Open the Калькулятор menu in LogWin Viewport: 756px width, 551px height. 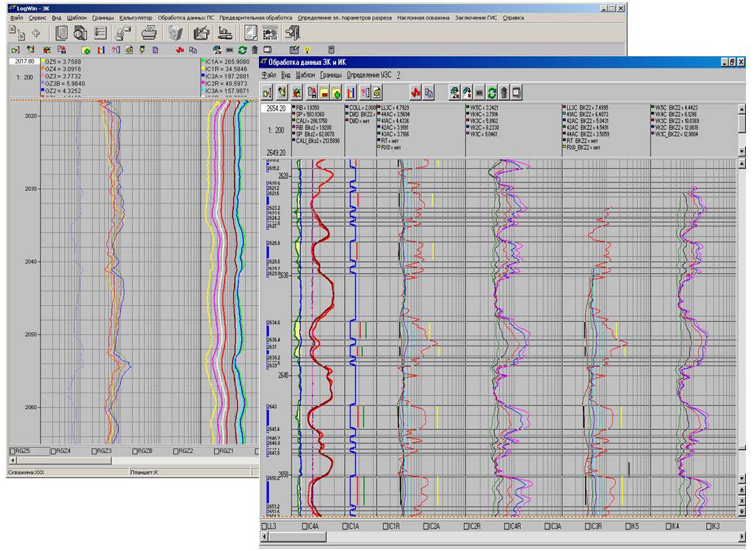click(x=136, y=17)
